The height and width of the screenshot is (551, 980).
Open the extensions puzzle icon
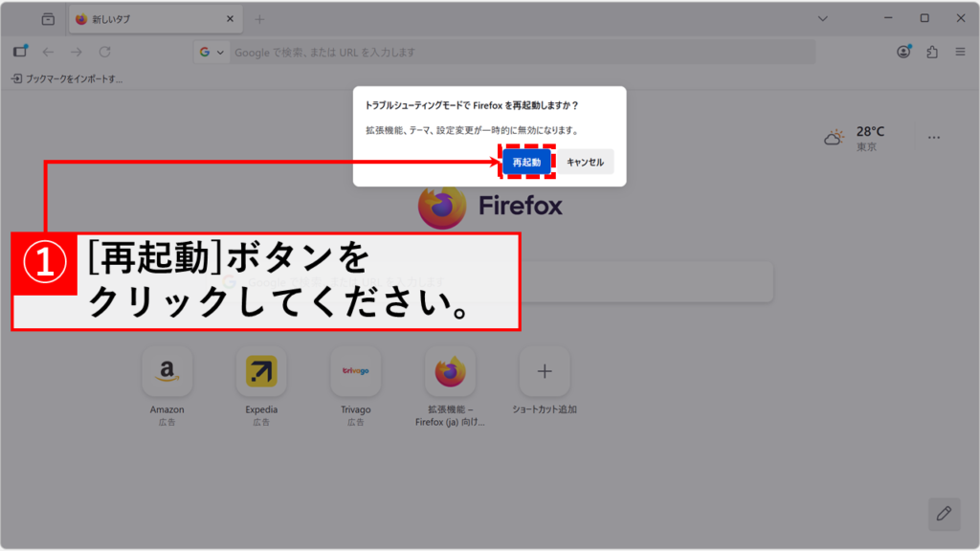coord(932,52)
